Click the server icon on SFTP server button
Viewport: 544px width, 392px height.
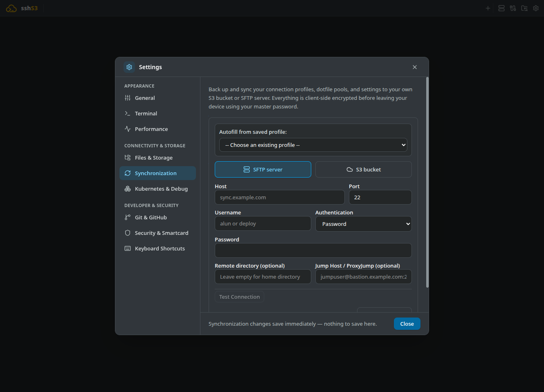247,169
